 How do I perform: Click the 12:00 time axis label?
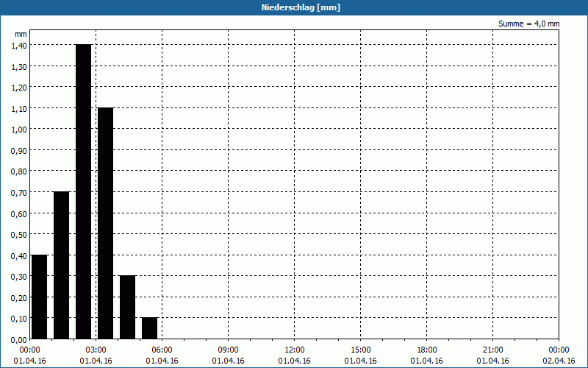click(x=295, y=350)
